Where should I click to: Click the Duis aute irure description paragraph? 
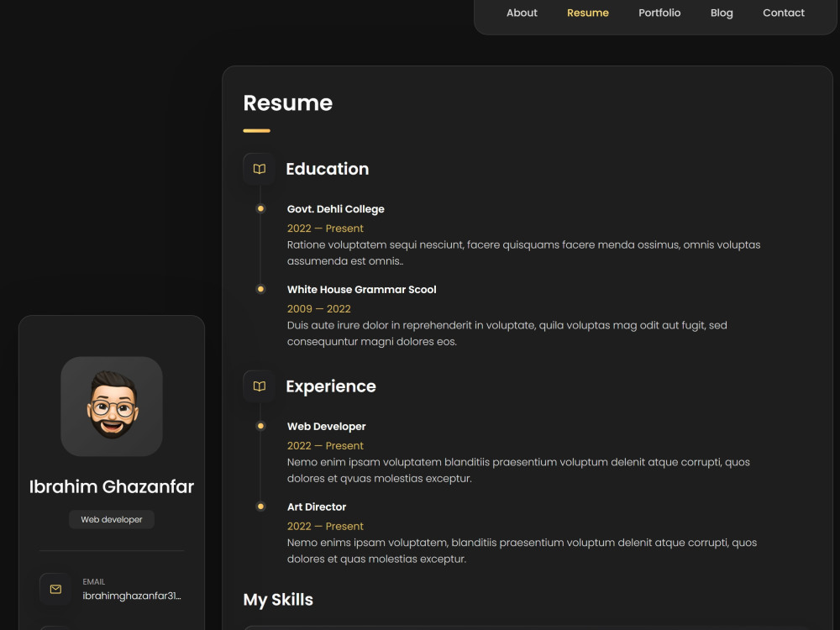(507, 333)
